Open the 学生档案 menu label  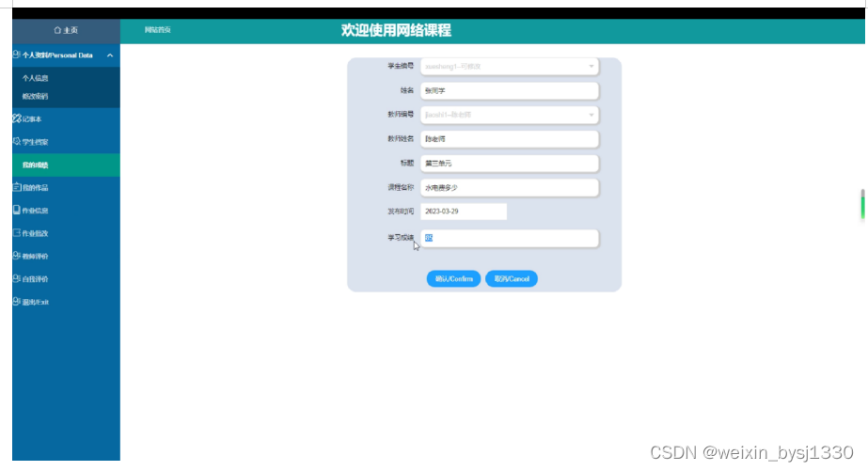click(35, 142)
